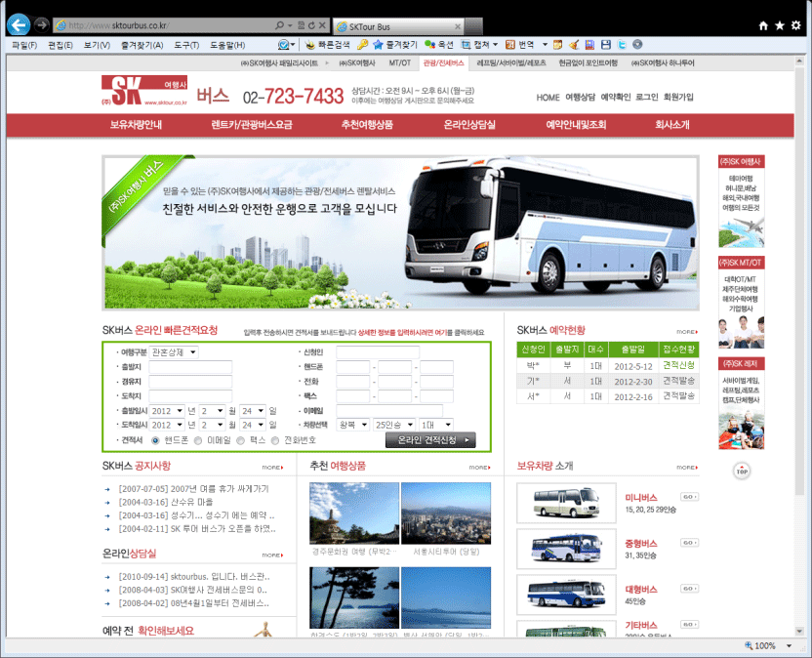Click the 온라인 견적신청 button
Screen dimensions: 812x658
(x=430, y=440)
